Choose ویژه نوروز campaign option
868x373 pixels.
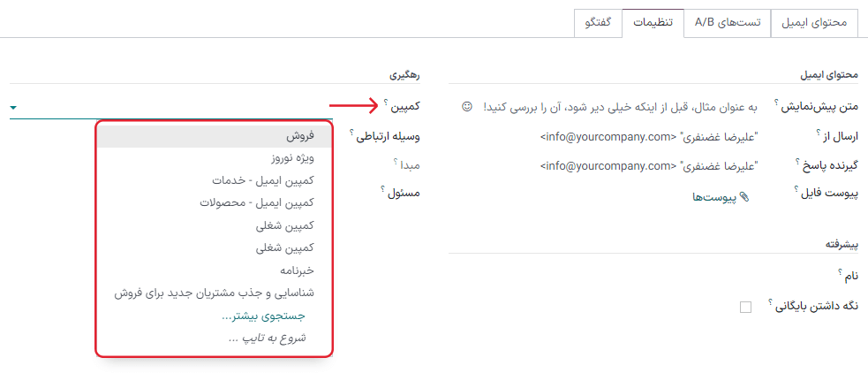293,158
